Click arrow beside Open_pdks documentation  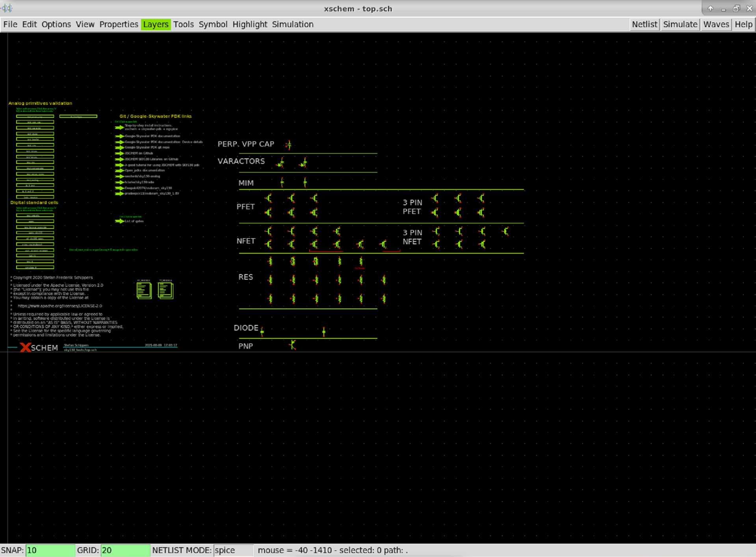point(119,171)
